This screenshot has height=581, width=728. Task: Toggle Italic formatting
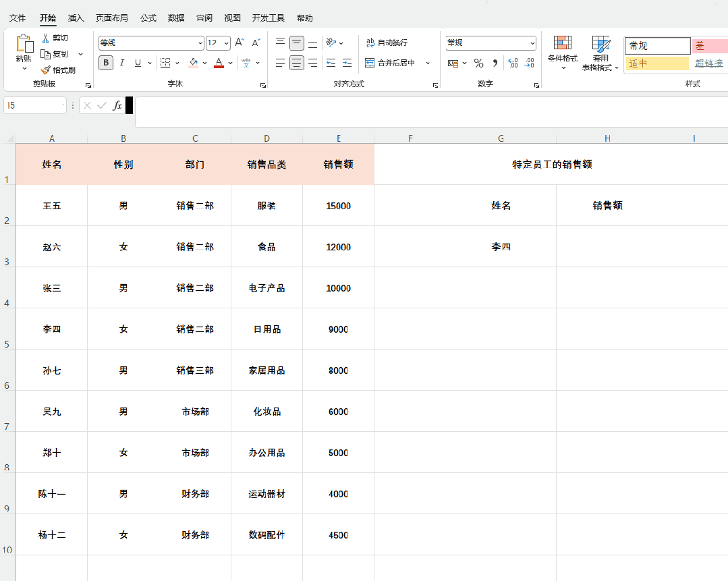(122, 63)
